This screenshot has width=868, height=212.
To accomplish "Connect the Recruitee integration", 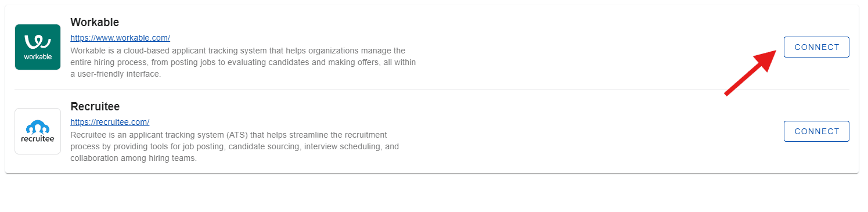I will (x=816, y=131).
